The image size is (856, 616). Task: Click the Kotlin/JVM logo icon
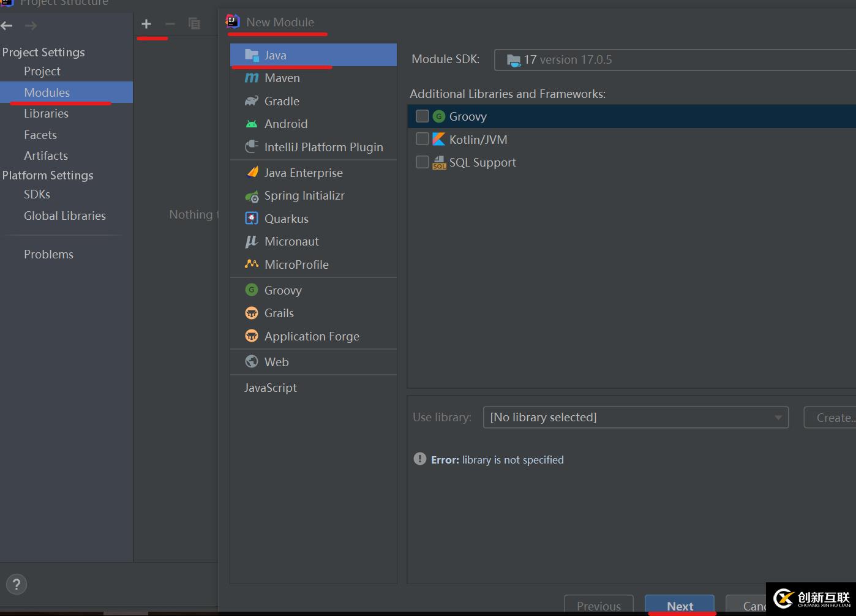click(x=438, y=140)
